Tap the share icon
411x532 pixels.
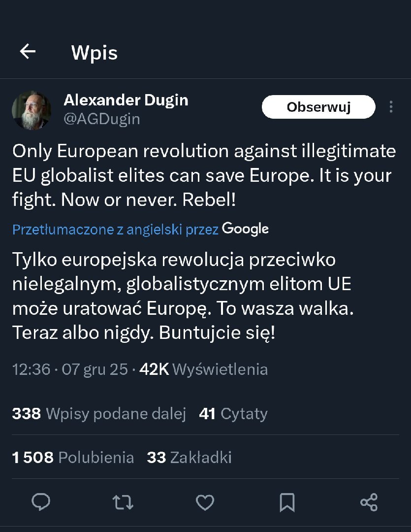(x=369, y=502)
